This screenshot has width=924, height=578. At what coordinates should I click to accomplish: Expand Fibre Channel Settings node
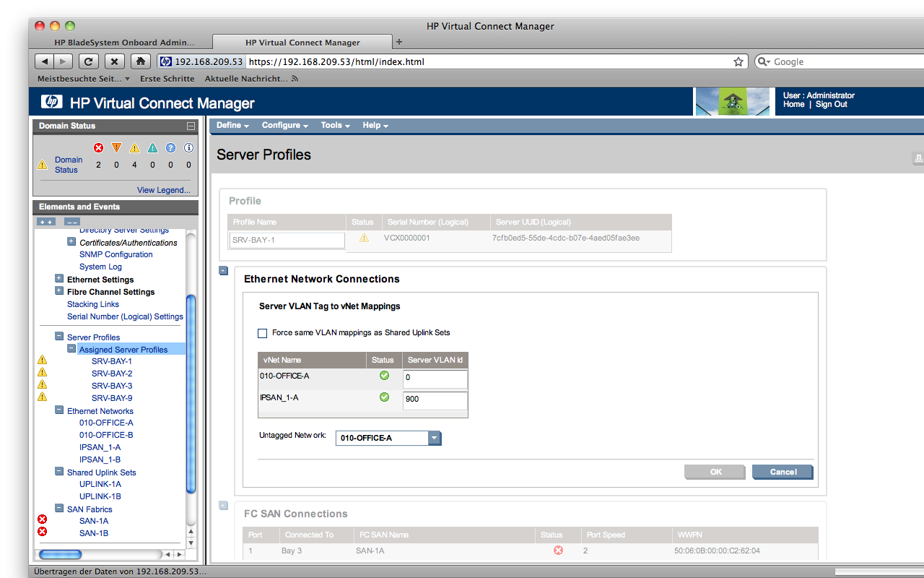(59, 291)
